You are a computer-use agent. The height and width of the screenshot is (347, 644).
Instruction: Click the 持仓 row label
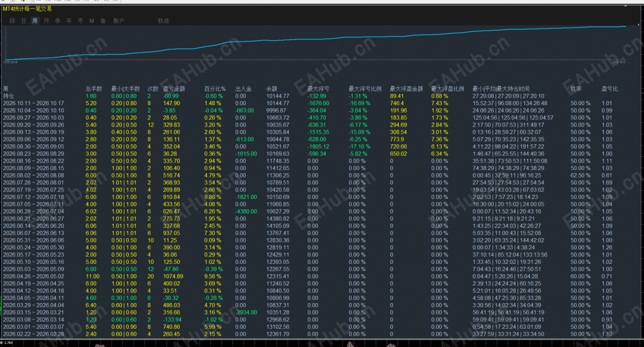[9, 96]
